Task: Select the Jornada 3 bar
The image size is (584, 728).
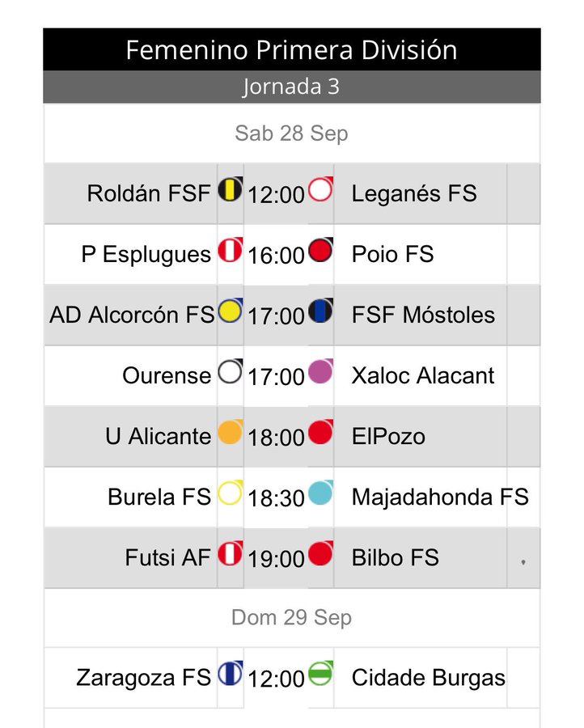Action: [x=292, y=87]
